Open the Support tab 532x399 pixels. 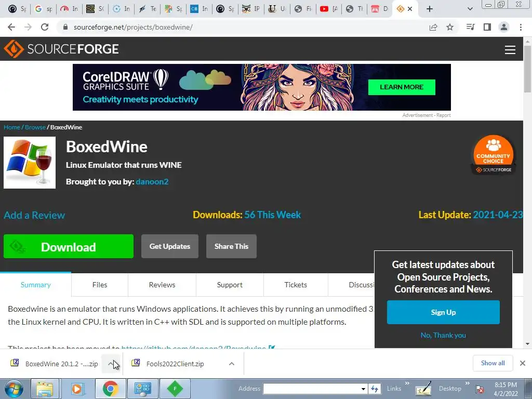[230, 285]
